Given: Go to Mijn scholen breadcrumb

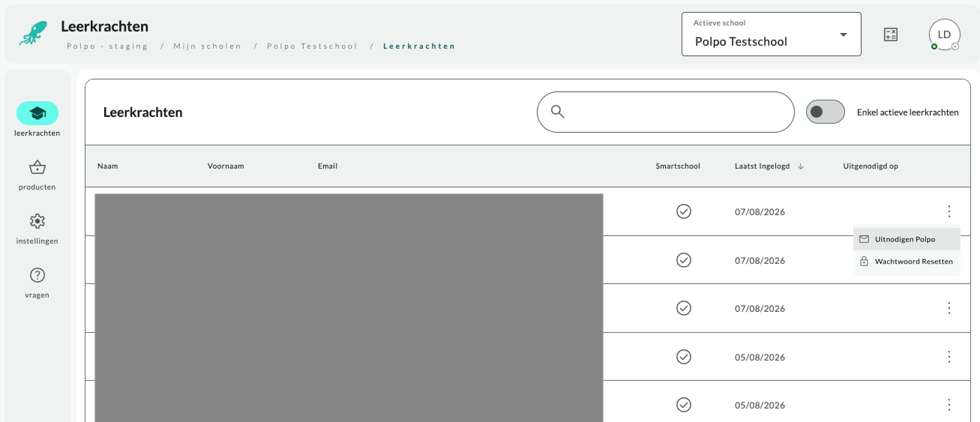Looking at the screenshot, I should 207,46.
